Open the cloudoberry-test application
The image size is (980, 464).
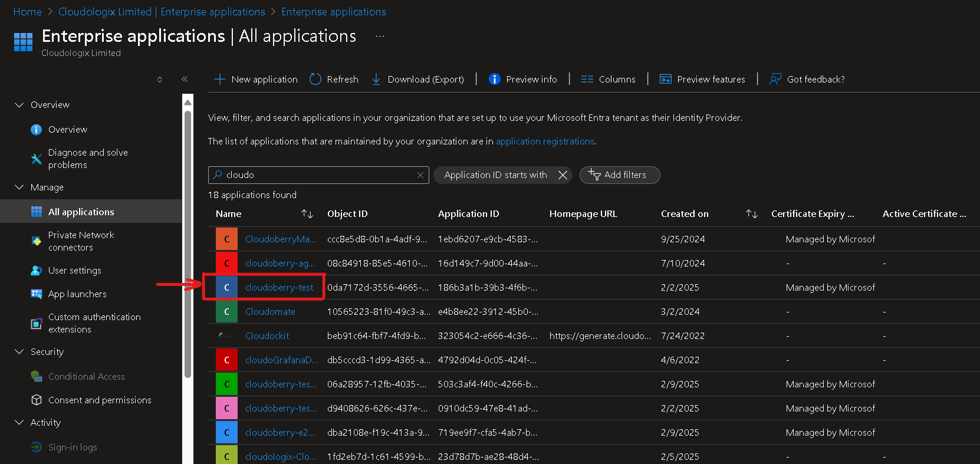click(x=279, y=288)
